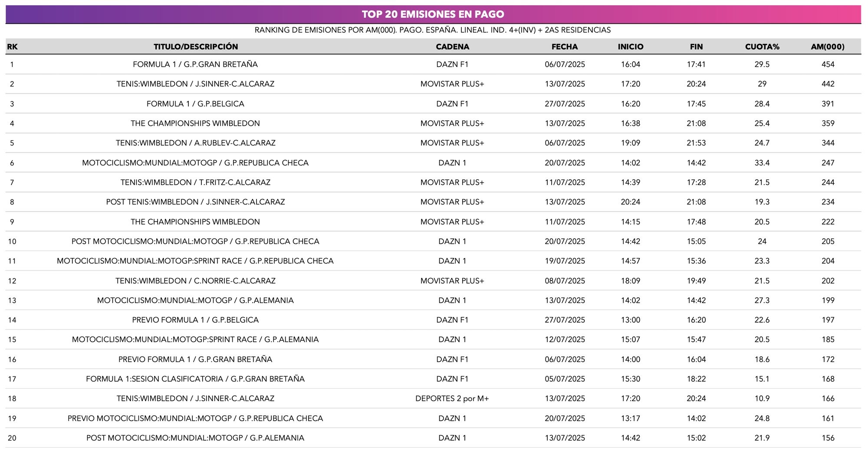This screenshot has height=455, width=868.
Task: Click the FORMULA 1:SESION CLASIFICATORIA row title
Action: [195, 379]
